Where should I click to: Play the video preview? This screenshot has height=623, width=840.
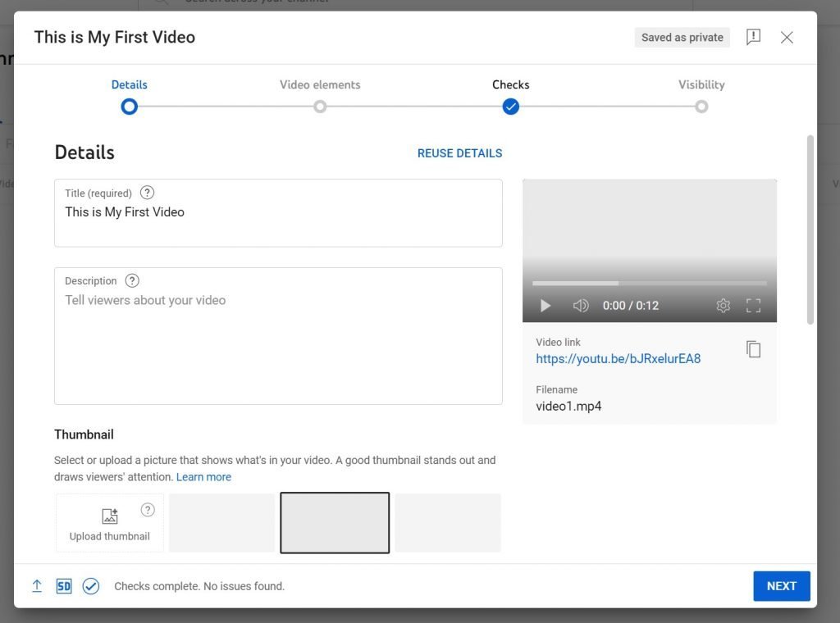pyautogui.click(x=546, y=306)
